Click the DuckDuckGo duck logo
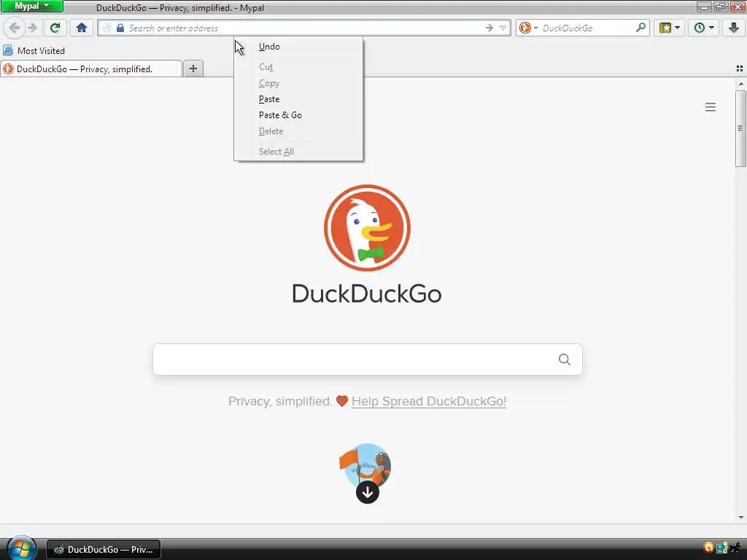 pos(367,227)
